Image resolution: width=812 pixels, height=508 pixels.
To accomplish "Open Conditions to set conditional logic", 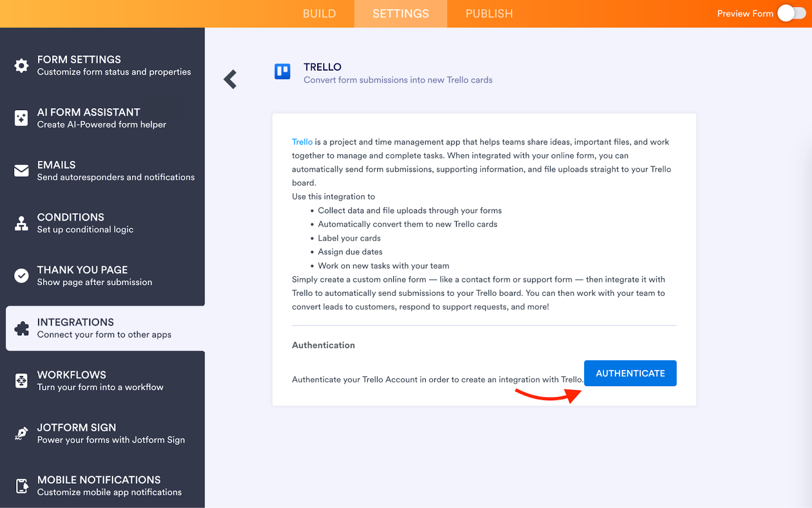I will click(x=85, y=223).
